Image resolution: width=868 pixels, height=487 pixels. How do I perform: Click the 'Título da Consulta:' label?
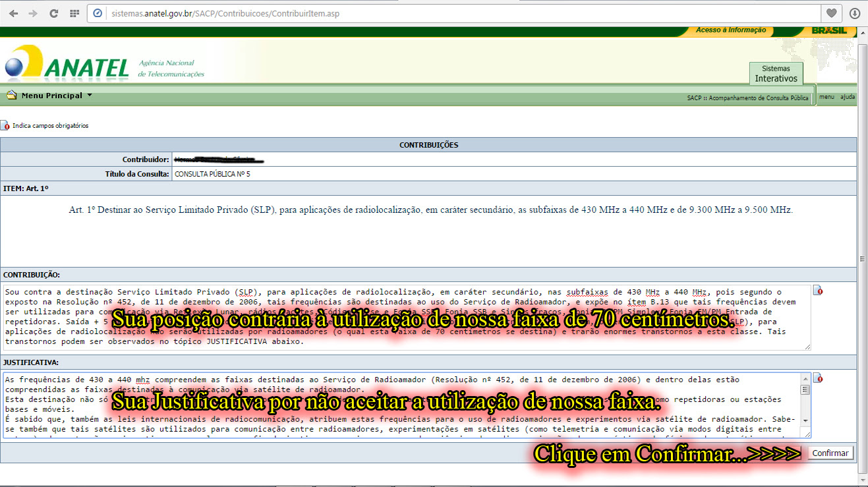pos(137,174)
